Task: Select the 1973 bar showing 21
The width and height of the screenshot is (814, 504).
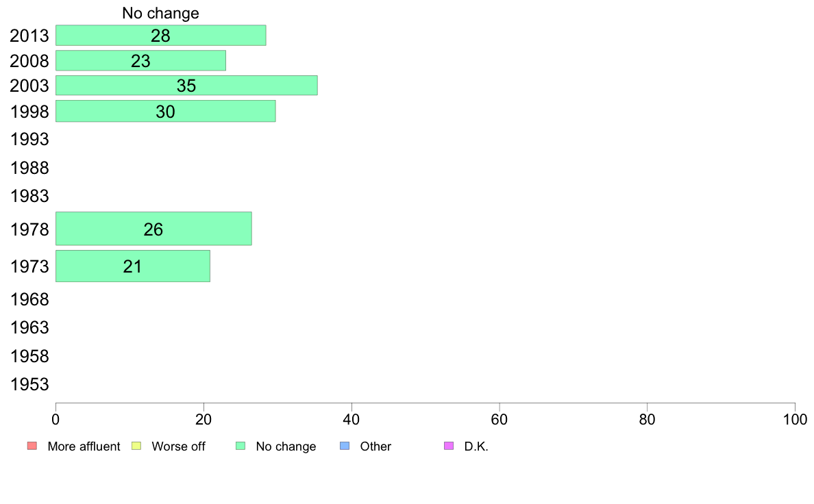Action: [x=133, y=266]
